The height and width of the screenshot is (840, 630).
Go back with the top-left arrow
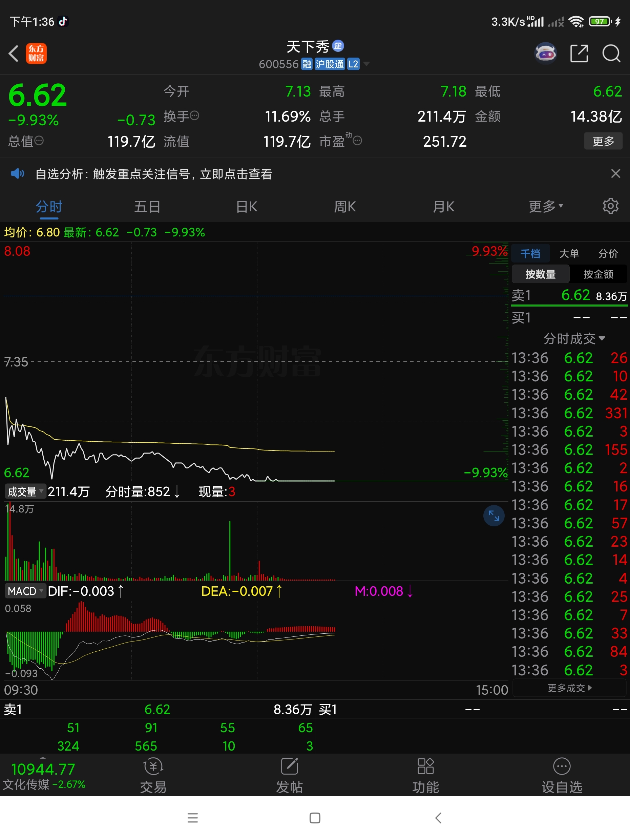point(14,54)
